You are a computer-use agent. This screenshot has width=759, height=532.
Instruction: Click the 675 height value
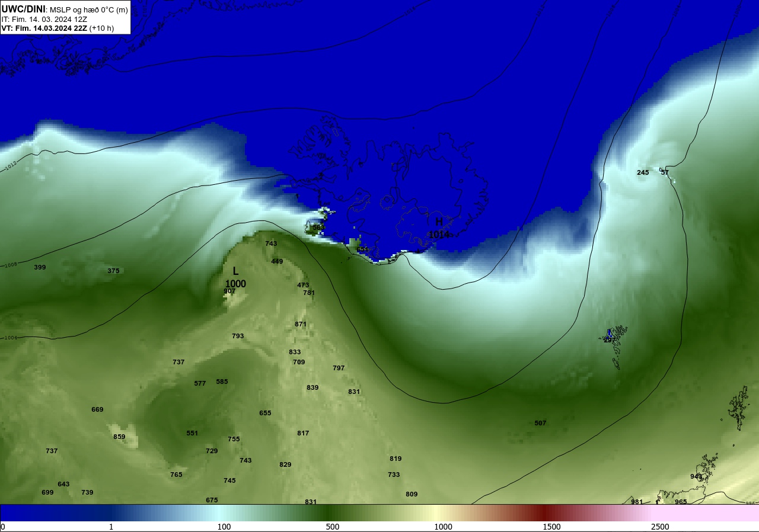pos(212,500)
